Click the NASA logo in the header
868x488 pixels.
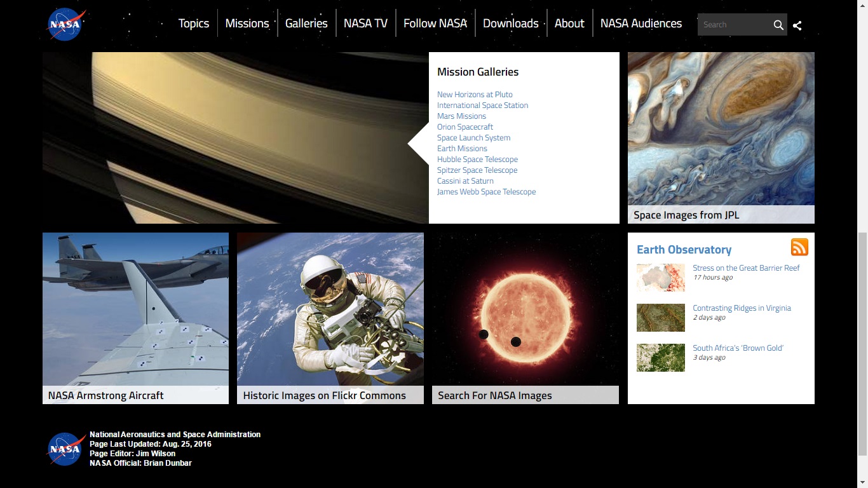66,25
